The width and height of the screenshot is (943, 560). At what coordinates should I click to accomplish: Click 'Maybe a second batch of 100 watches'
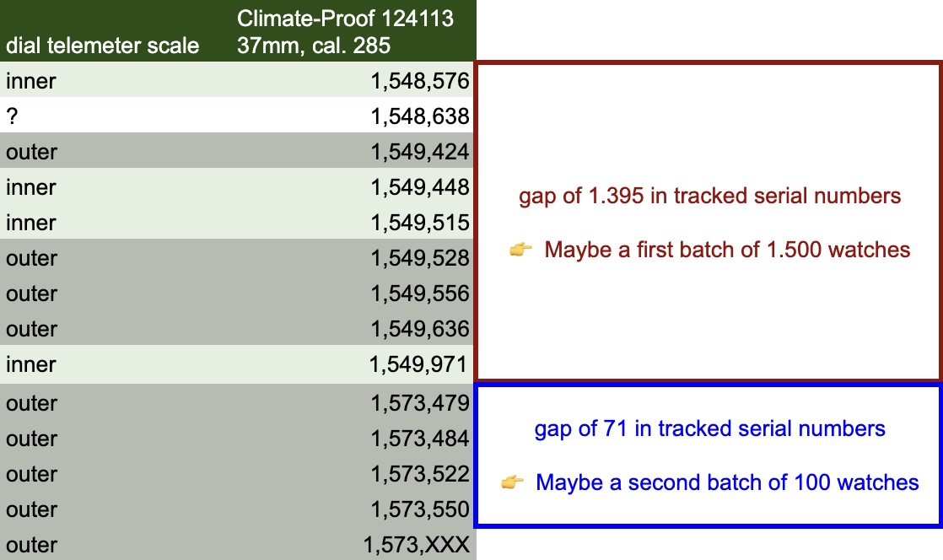tap(727, 482)
